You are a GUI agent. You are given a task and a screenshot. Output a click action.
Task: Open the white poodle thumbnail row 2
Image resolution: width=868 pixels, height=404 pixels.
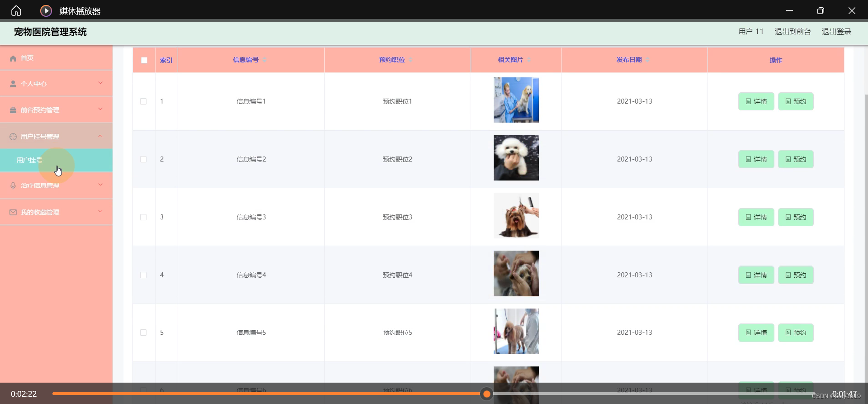pyautogui.click(x=516, y=158)
